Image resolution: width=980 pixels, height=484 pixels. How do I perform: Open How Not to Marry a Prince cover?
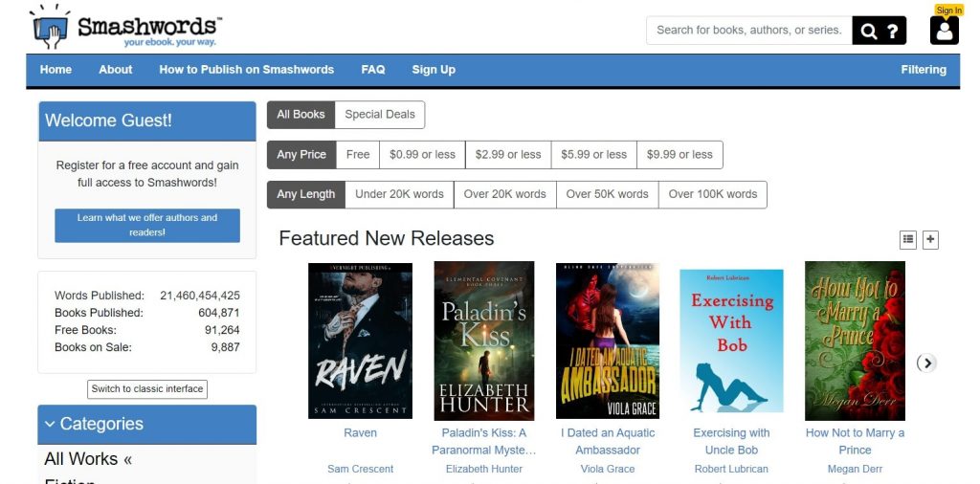855,341
